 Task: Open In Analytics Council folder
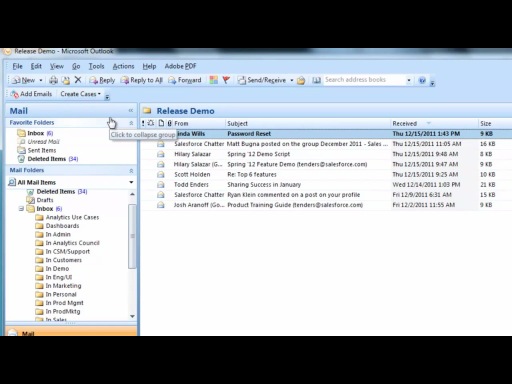point(68,243)
